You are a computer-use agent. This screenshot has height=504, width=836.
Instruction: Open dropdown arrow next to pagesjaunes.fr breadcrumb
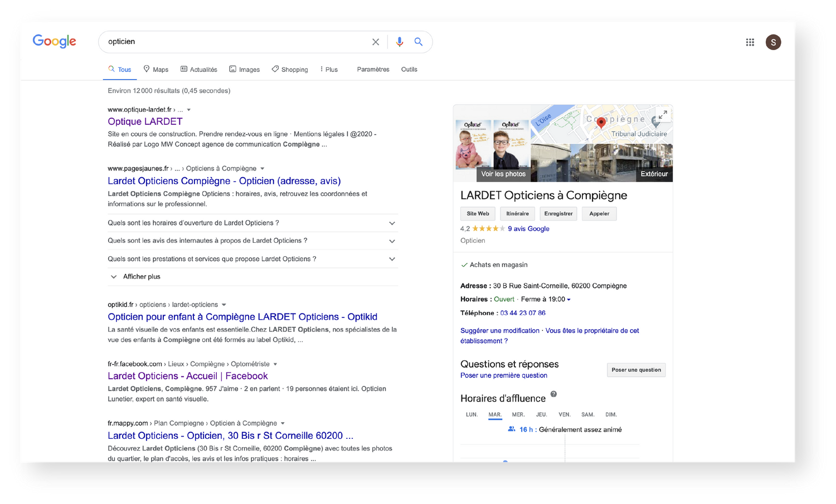tap(263, 169)
